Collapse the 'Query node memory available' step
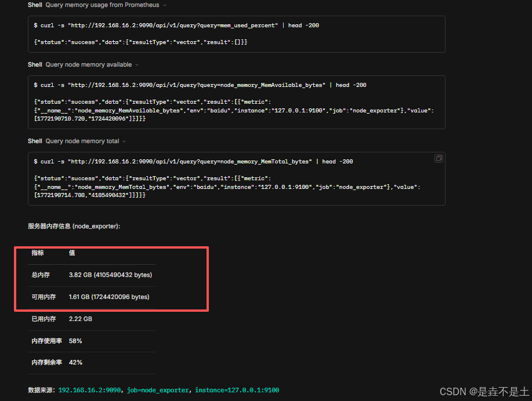 tap(137, 65)
